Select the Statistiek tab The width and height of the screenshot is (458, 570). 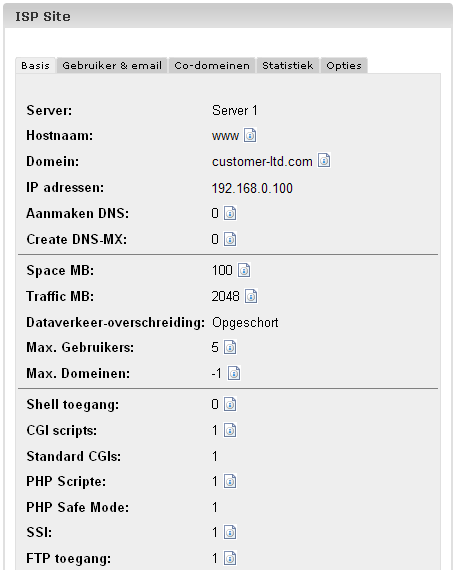(288, 65)
